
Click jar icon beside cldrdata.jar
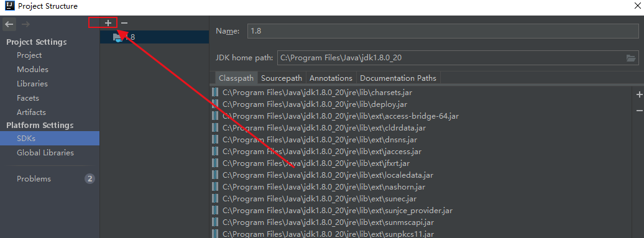coord(215,128)
